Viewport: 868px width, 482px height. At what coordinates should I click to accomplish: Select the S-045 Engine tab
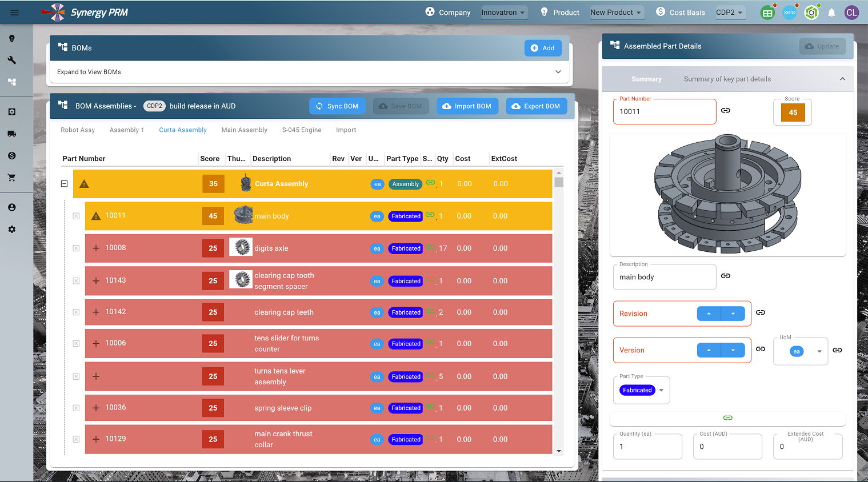(301, 130)
